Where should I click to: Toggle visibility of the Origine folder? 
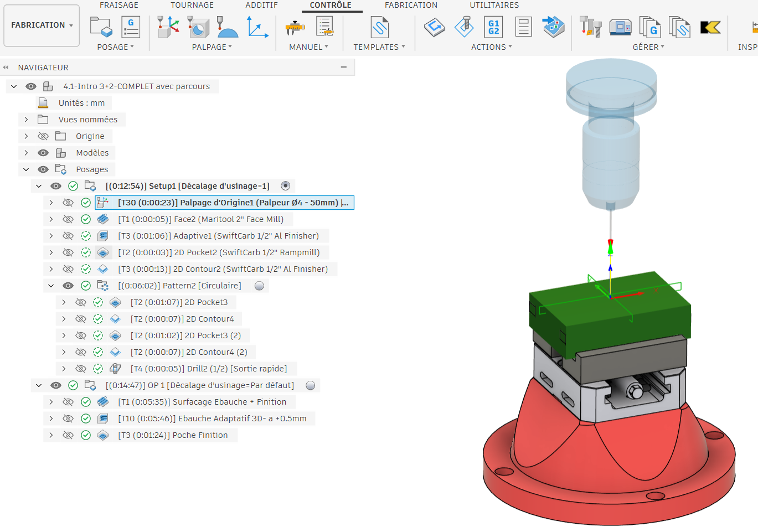pos(43,136)
